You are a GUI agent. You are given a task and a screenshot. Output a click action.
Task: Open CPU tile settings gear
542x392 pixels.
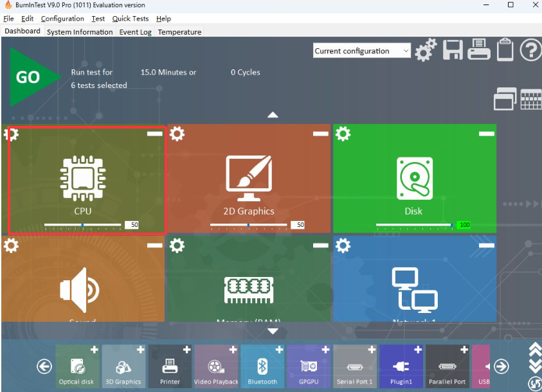point(11,134)
